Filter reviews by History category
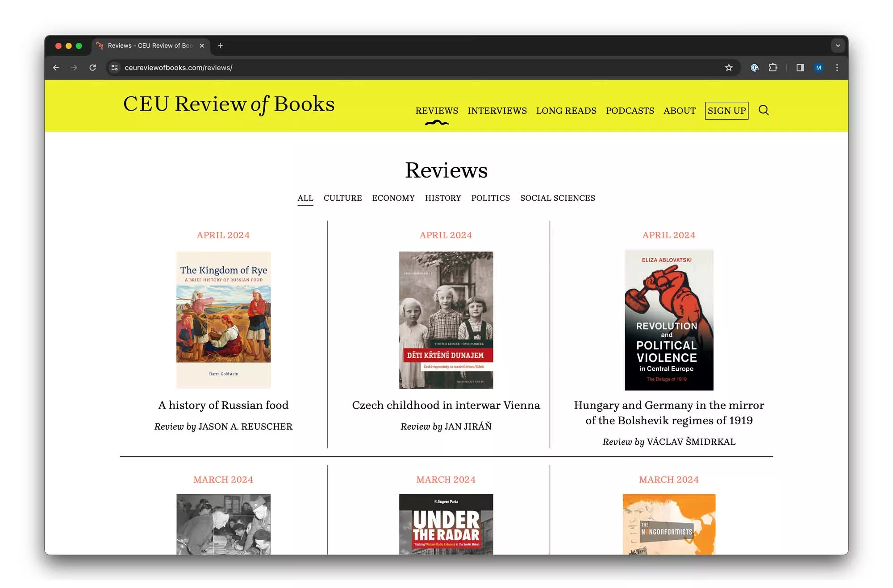This screenshot has width=893, height=588. pos(442,198)
